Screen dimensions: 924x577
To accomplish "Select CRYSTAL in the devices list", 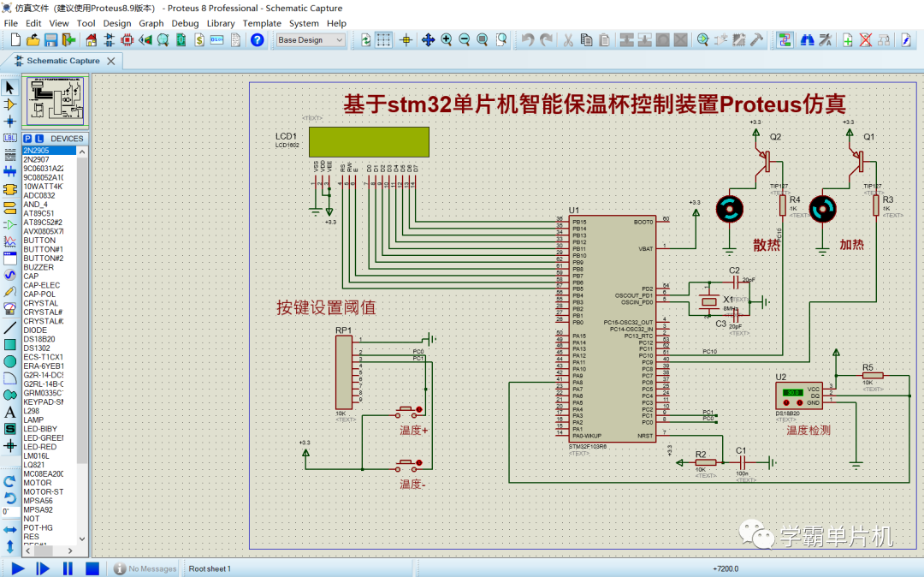I will pyautogui.click(x=50, y=304).
